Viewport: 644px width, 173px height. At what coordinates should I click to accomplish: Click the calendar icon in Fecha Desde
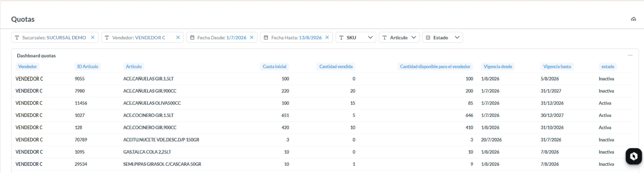point(192,38)
